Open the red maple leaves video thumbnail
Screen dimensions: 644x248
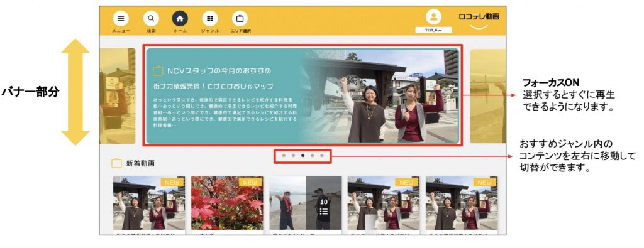coord(227,203)
